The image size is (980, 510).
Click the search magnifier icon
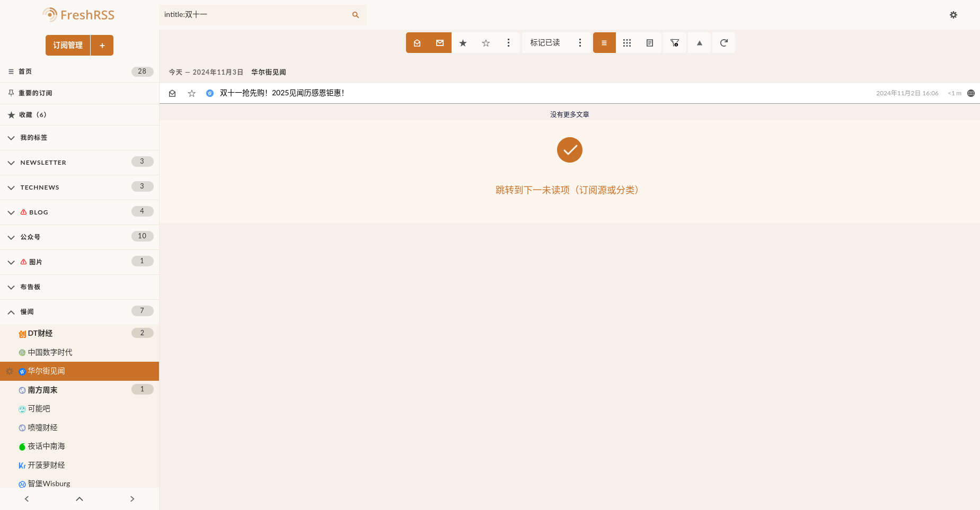pyautogui.click(x=355, y=15)
